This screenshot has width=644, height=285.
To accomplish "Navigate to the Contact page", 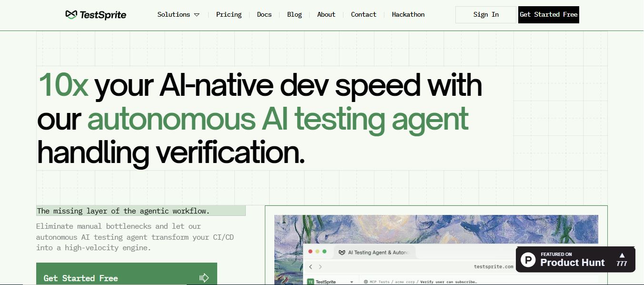I will click(x=363, y=15).
